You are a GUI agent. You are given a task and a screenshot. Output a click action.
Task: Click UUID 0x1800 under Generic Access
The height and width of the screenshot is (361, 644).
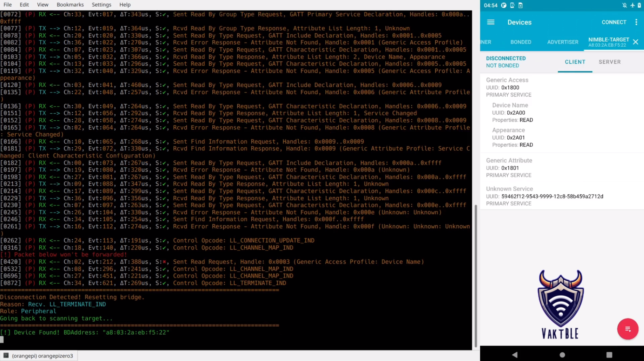(510, 87)
